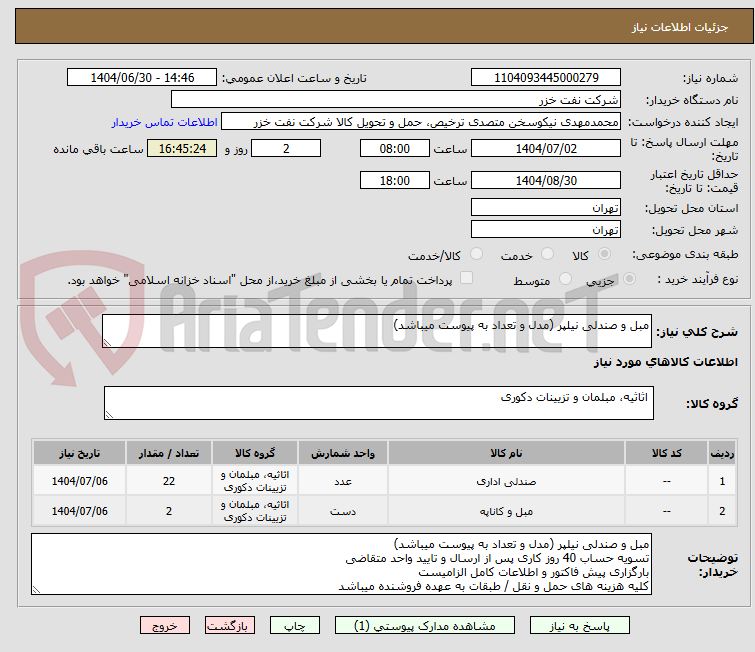
Task: Select the خدمت radio button
Action: click(x=547, y=254)
